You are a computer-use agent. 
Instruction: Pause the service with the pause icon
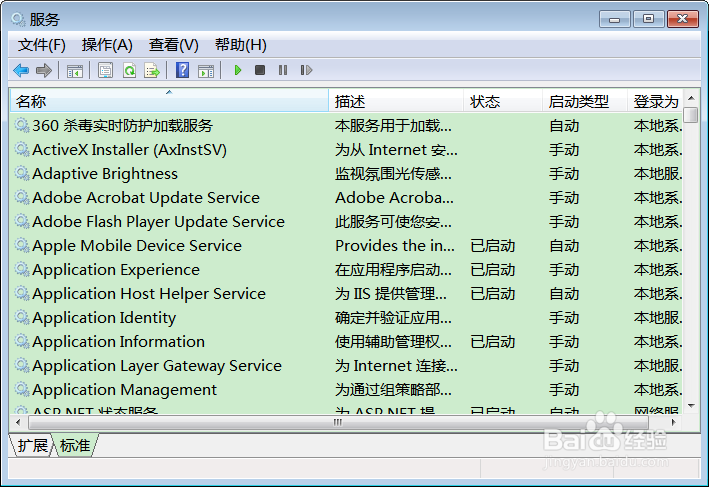(x=283, y=70)
